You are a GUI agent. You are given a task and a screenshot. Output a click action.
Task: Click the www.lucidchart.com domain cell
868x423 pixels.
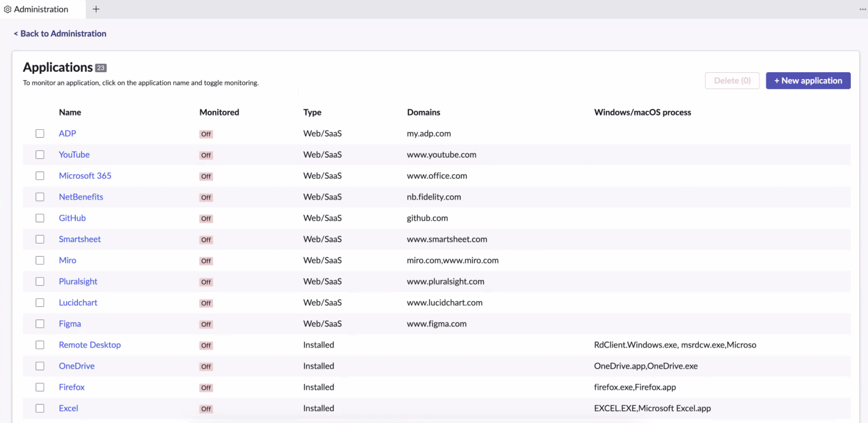(444, 302)
